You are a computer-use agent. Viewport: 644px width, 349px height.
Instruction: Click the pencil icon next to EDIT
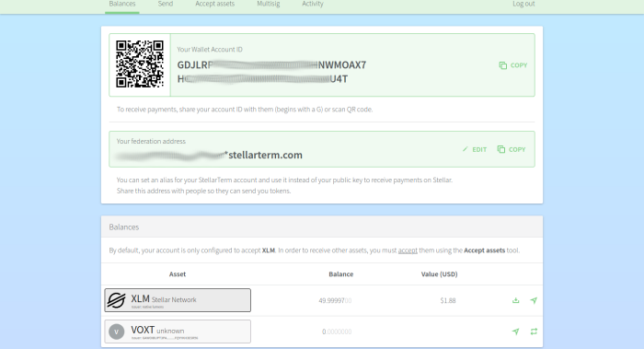point(465,149)
